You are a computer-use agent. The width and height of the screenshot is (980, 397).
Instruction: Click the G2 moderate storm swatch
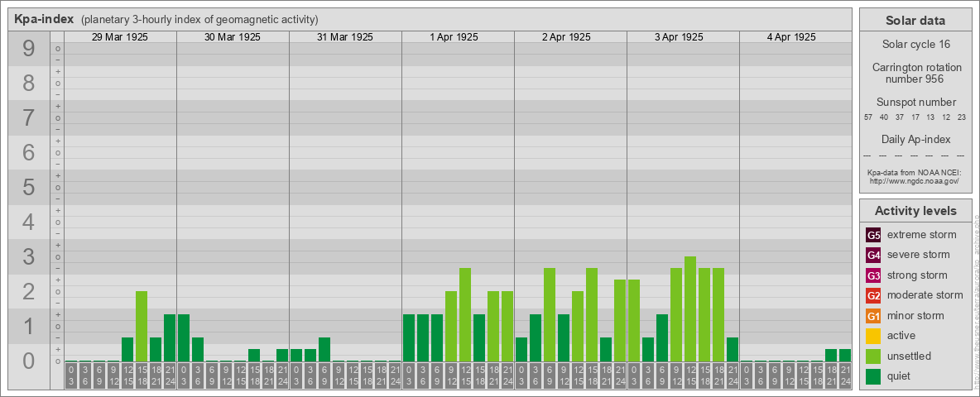[873, 295]
